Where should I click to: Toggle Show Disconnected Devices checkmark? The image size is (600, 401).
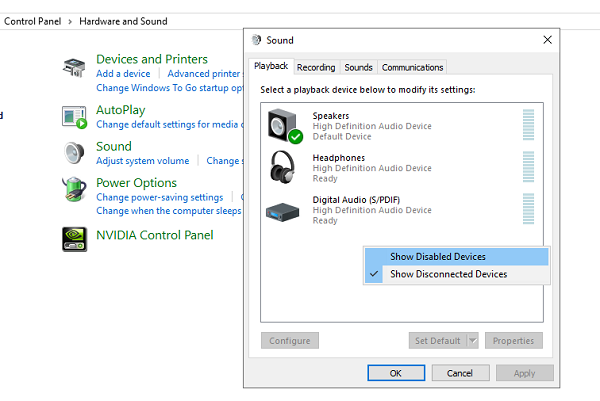click(374, 274)
